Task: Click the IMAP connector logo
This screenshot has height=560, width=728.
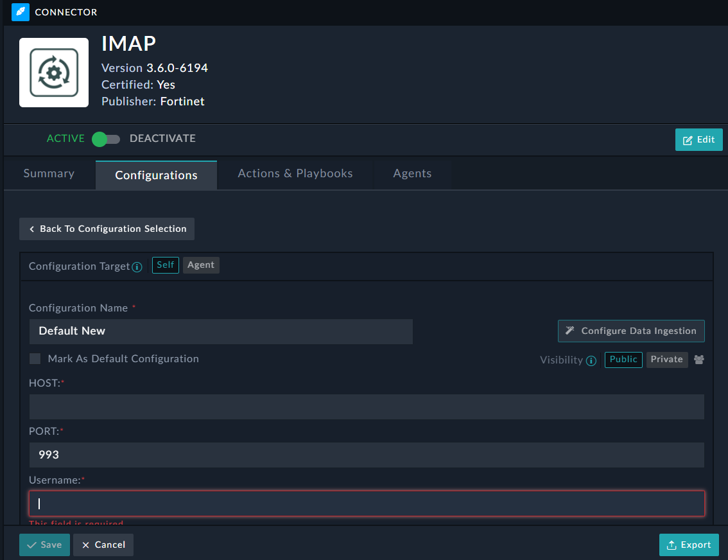Action: [53, 72]
